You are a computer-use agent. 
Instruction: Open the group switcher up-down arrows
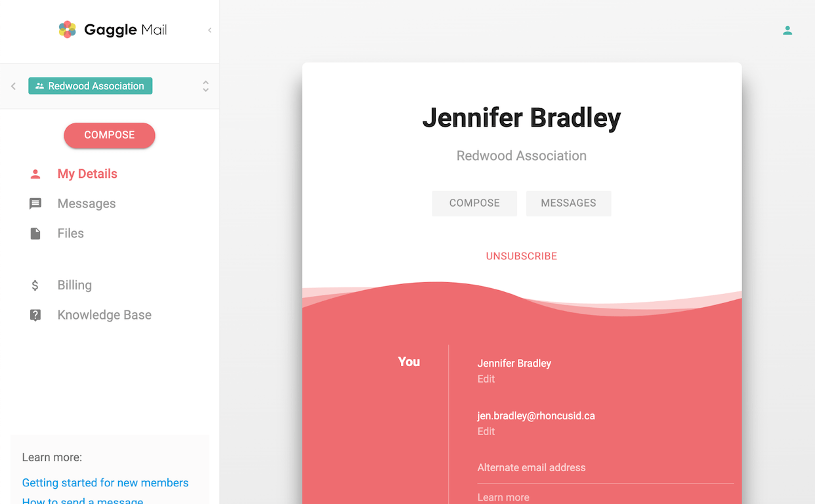coord(205,86)
